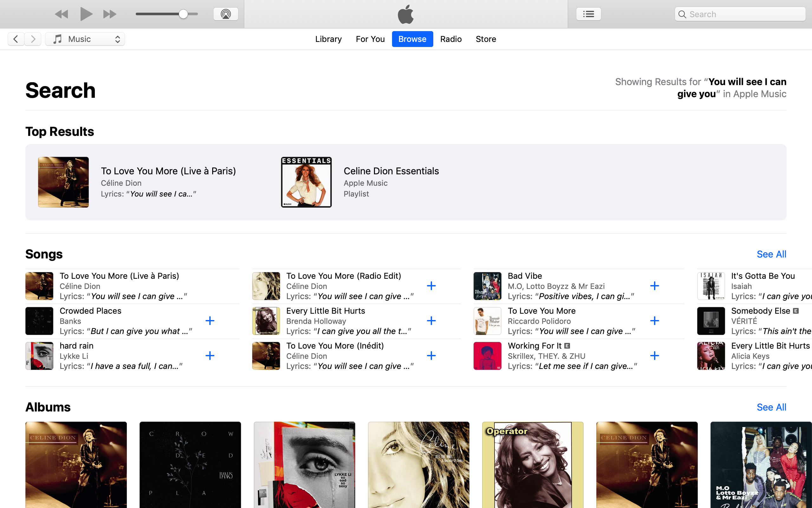Image resolution: width=812 pixels, height=508 pixels.
Task: Click the song title Somebody Else
Action: pos(761,311)
